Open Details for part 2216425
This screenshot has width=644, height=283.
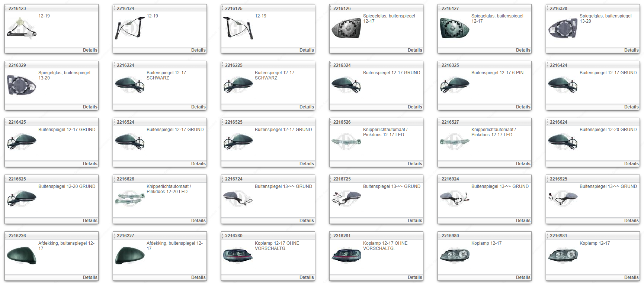pos(90,164)
